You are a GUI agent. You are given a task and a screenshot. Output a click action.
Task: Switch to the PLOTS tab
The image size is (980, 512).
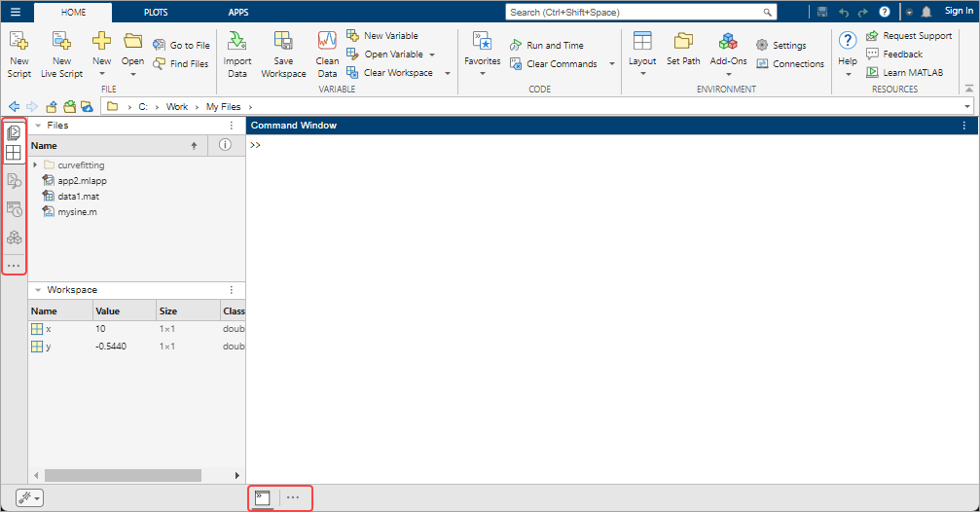click(156, 12)
